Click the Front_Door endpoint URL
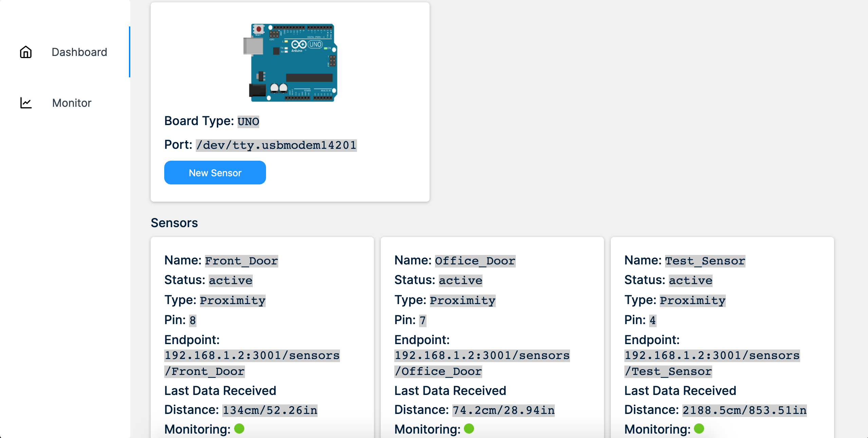This screenshot has height=438, width=868. click(x=252, y=363)
